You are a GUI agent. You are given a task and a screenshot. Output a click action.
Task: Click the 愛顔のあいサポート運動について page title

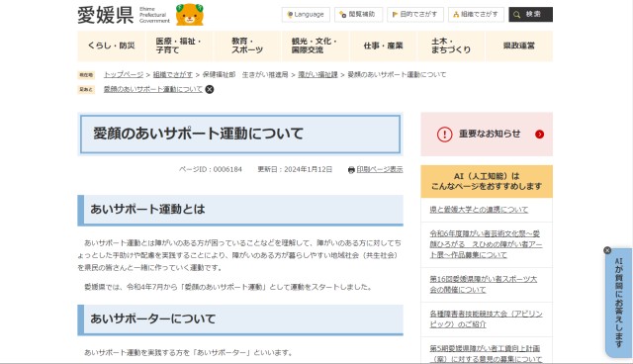pyautogui.click(x=198, y=134)
